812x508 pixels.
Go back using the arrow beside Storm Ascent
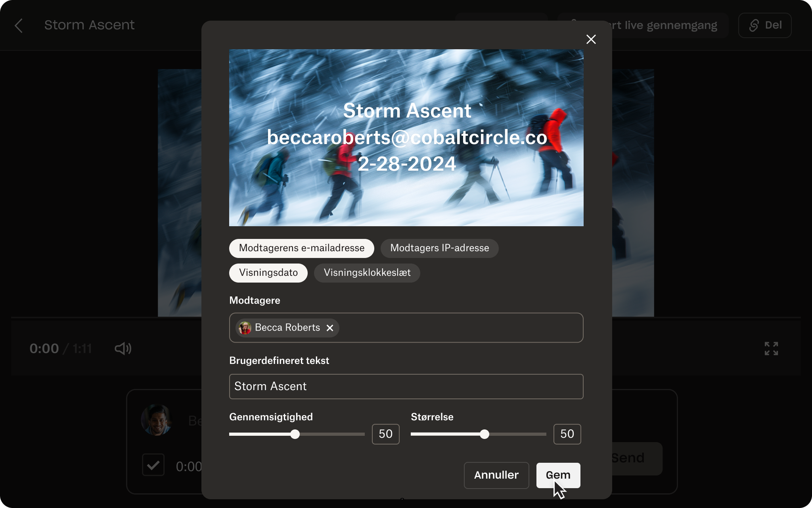point(19,25)
